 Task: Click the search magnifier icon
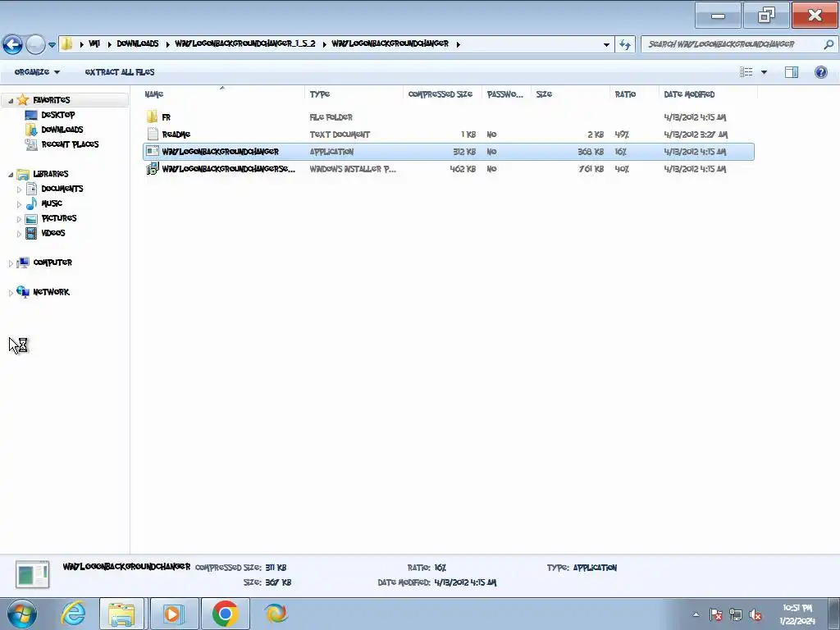click(x=829, y=44)
